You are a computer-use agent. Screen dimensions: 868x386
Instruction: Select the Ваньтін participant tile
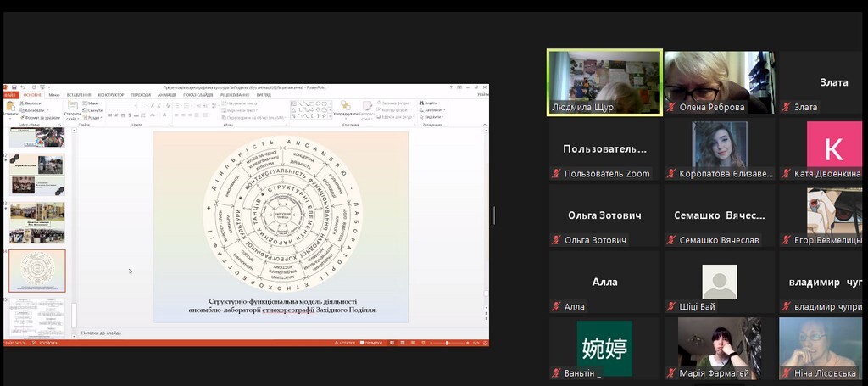604,349
